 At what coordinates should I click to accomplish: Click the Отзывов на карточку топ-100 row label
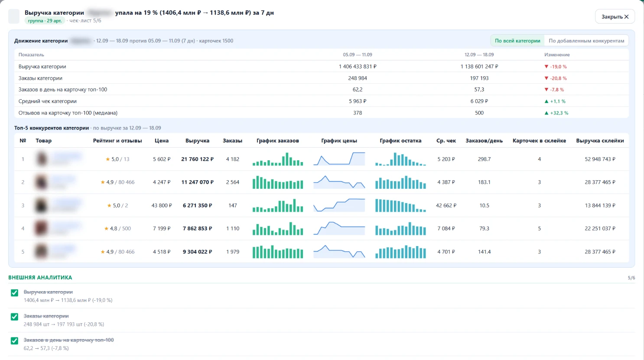[x=68, y=113]
